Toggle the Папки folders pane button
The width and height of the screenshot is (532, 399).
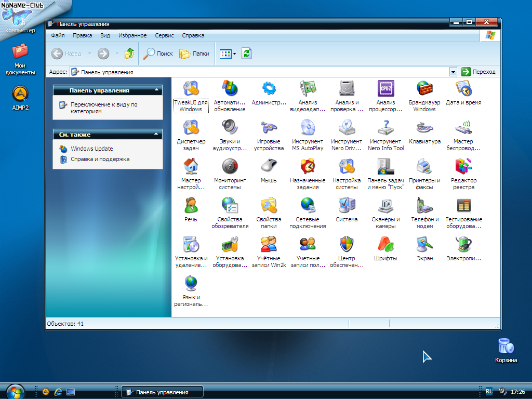194,54
